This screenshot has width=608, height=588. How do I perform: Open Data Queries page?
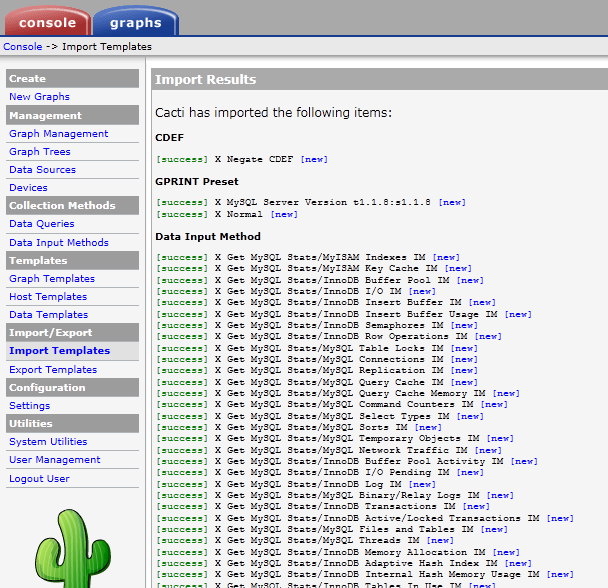point(42,224)
